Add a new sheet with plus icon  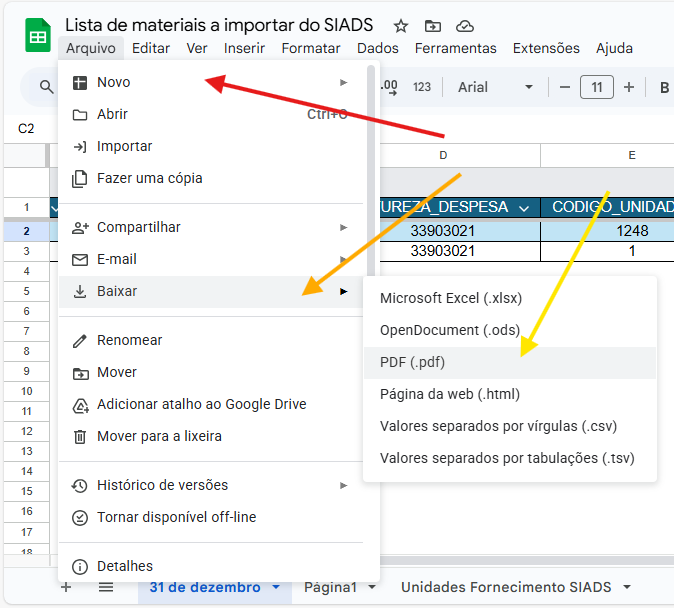66,587
